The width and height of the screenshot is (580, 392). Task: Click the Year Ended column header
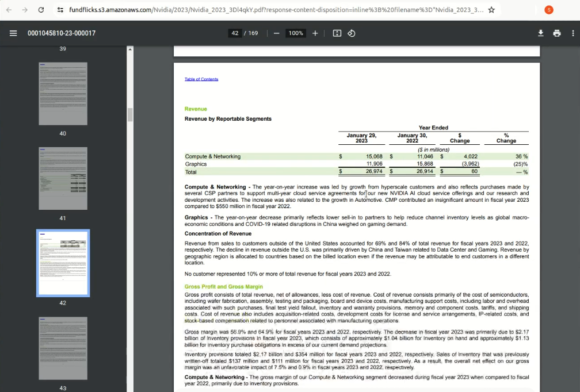[x=433, y=128]
